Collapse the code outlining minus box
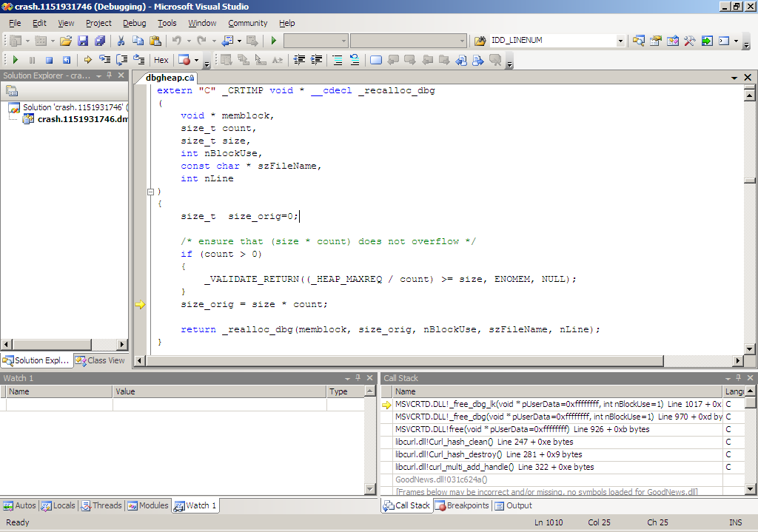This screenshot has height=532, width=758. pos(150,192)
